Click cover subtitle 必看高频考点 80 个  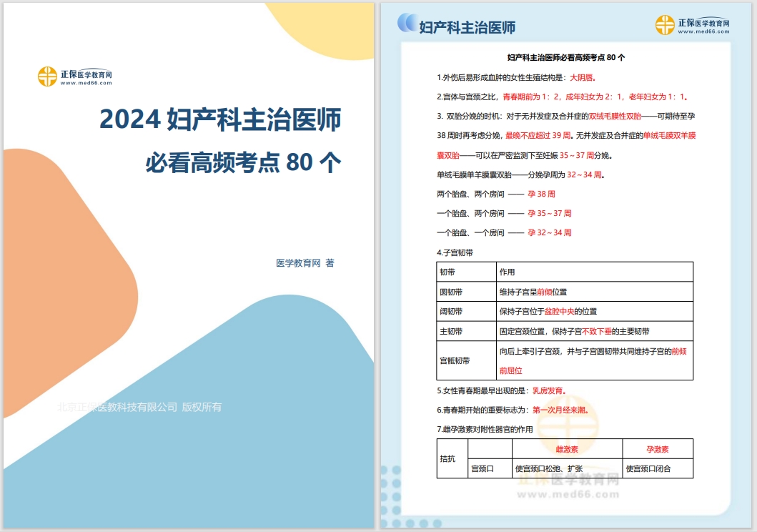[x=243, y=162]
